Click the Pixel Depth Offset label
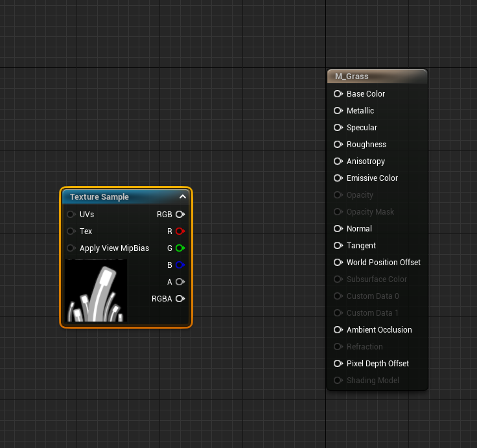 click(x=378, y=363)
